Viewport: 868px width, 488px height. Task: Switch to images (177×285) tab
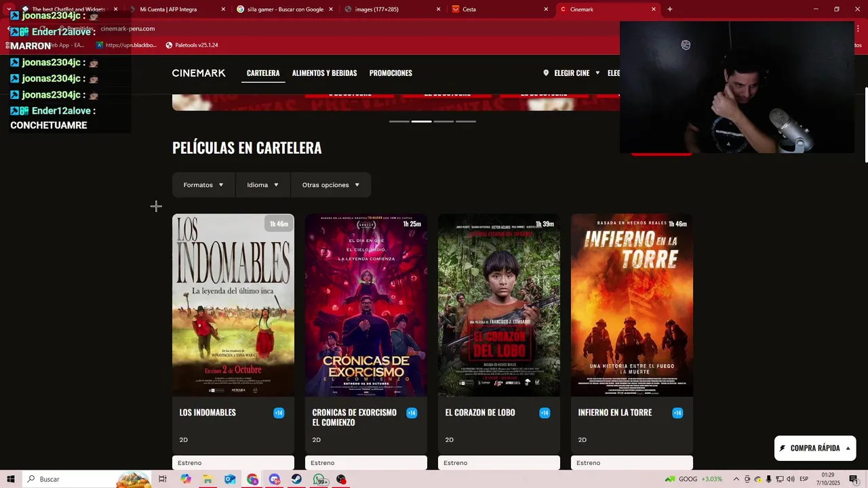[x=392, y=9]
